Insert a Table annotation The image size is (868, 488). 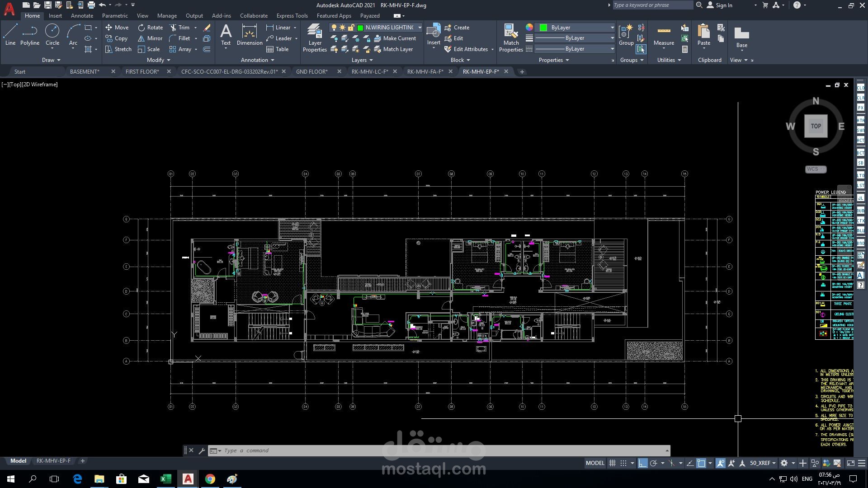coord(278,49)
